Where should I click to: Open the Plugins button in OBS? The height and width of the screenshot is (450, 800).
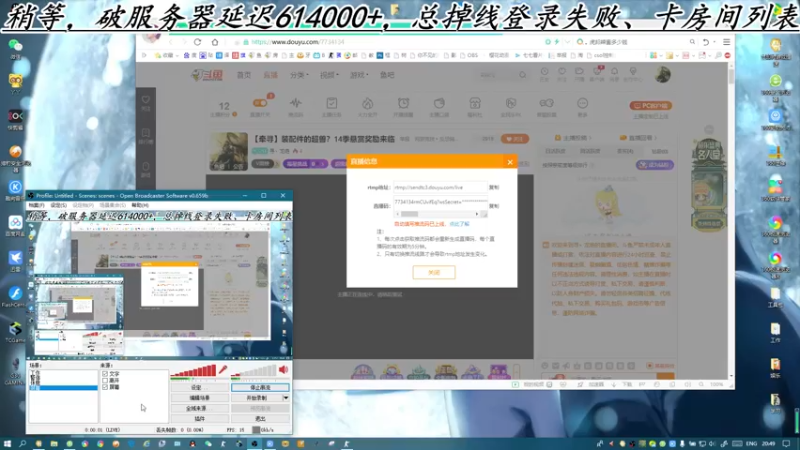(199, 419)
